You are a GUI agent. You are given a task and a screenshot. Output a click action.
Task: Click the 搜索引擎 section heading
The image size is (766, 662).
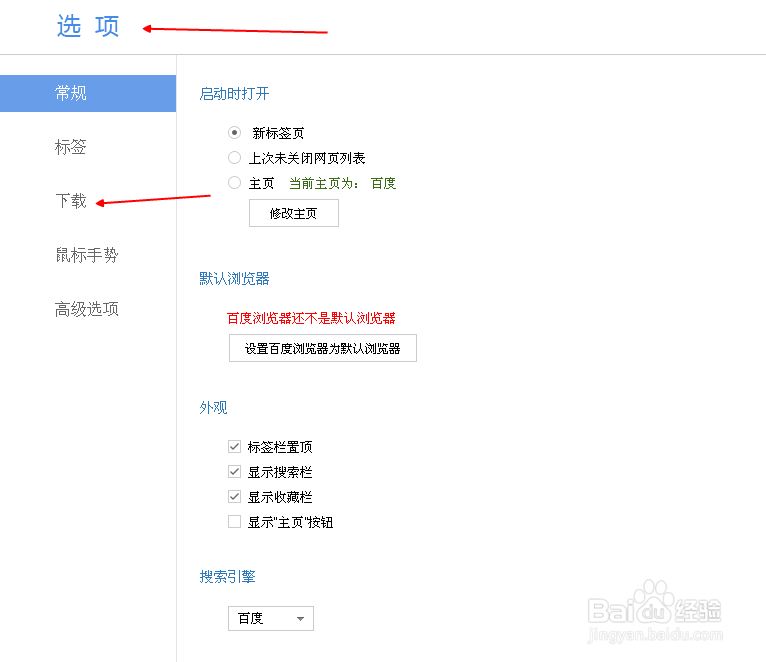pyautogui.click(x=227, y=577)
